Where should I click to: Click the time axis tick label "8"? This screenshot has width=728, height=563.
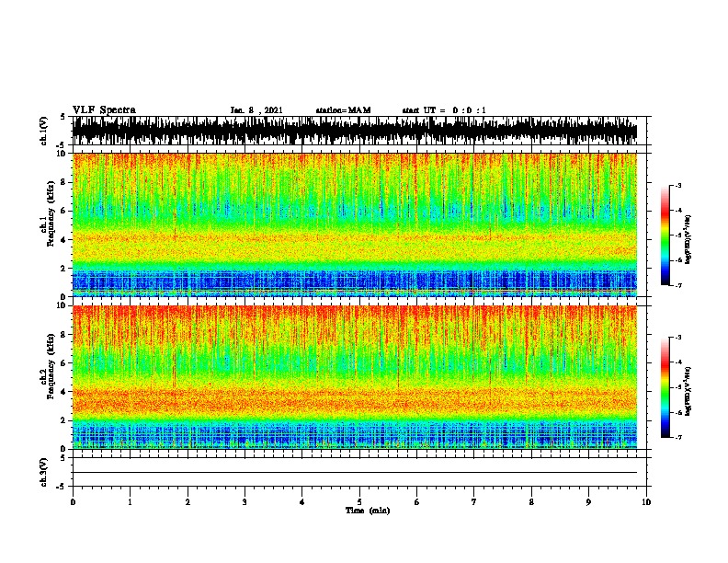531,501
